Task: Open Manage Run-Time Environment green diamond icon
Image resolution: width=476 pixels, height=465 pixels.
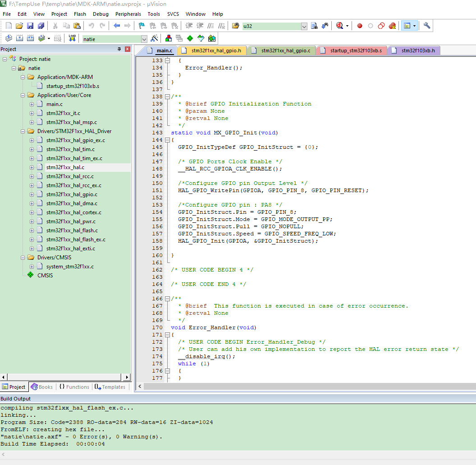Action: tap(190, 39)
